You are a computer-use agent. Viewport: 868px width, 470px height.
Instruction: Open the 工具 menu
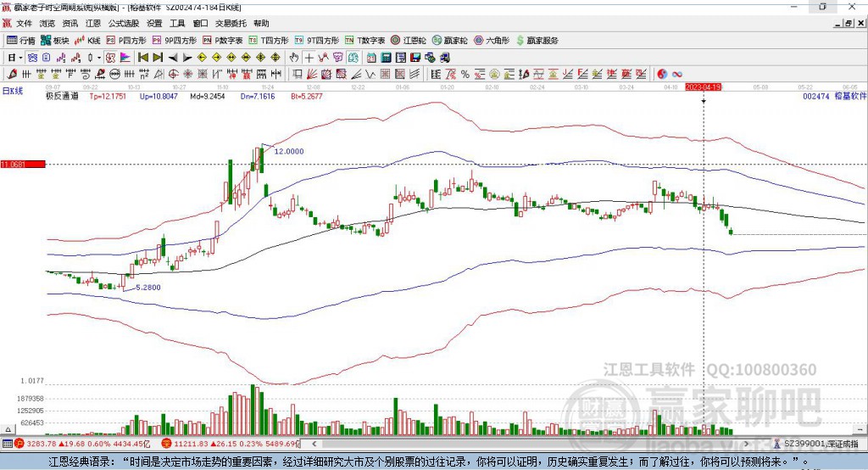pos(177,23)
